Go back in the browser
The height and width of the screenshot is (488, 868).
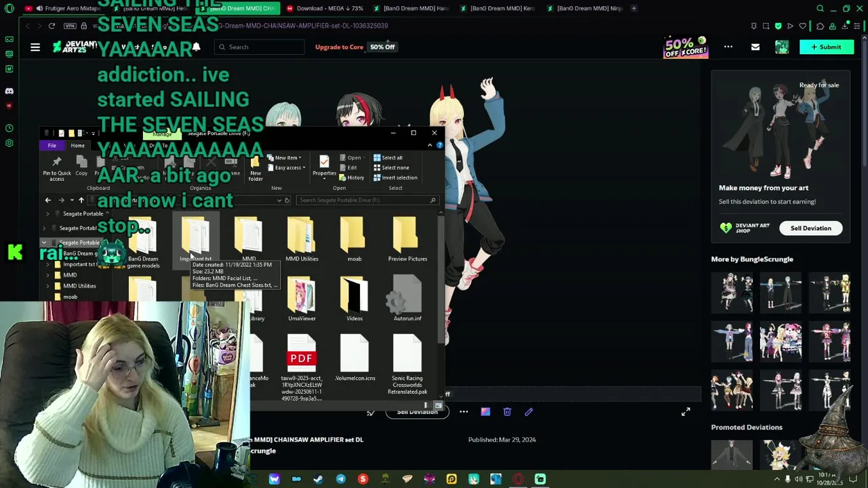point(27,26)
